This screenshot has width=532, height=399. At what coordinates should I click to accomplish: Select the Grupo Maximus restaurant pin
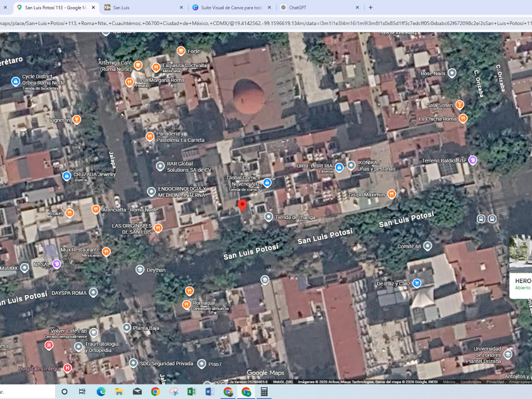[x=391, y=194]
